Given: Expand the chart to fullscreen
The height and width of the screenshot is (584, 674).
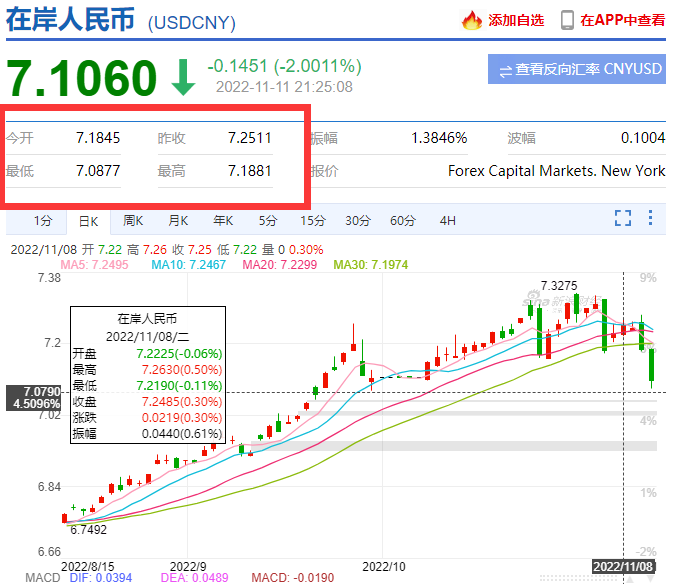Looking at the screenshot, I should coord(623,219).
